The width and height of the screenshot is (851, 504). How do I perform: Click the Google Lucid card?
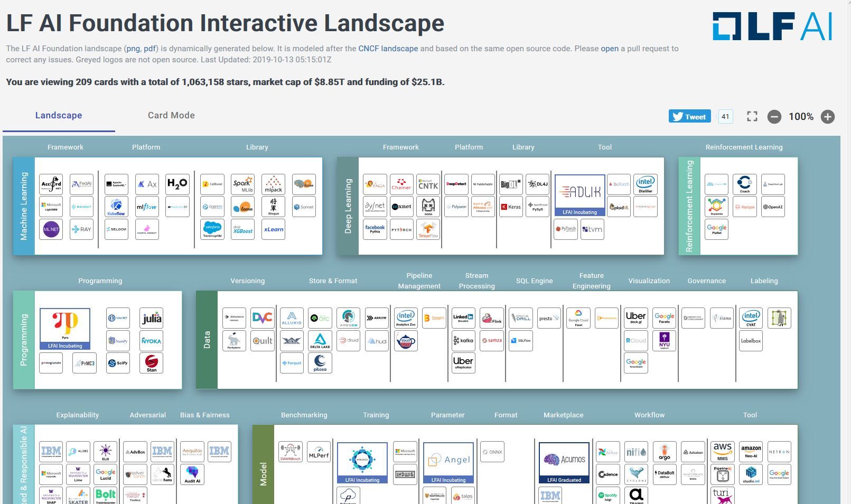[x=106, y=474]
